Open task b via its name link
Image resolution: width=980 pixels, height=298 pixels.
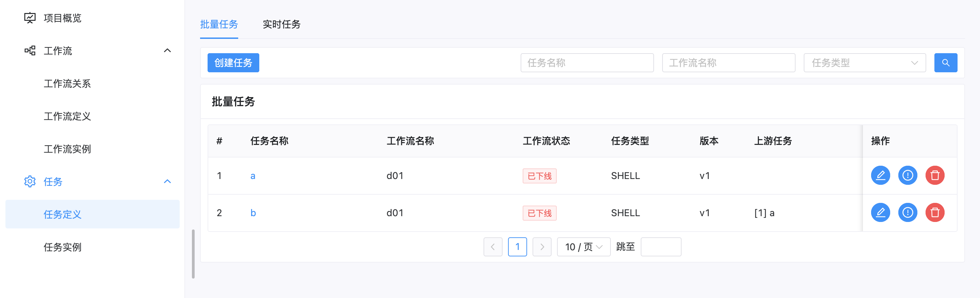pyautogui.click(x=254, y=213)
